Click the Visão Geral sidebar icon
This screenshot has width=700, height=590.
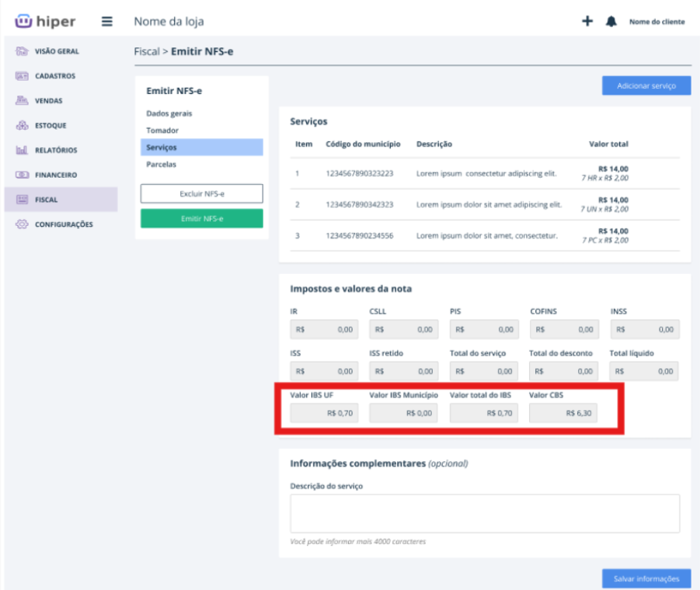pyautogui.click(x=22, y=51)
